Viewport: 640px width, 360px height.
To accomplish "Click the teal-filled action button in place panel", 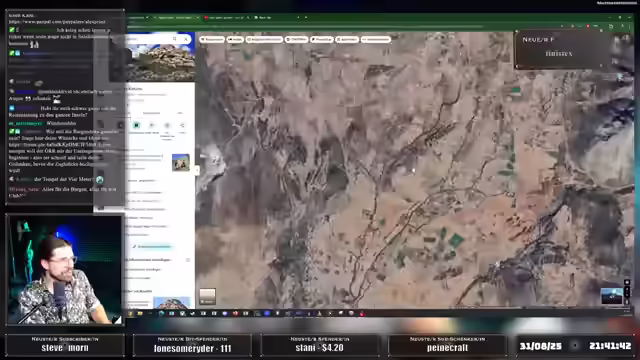I will point(136,125).
